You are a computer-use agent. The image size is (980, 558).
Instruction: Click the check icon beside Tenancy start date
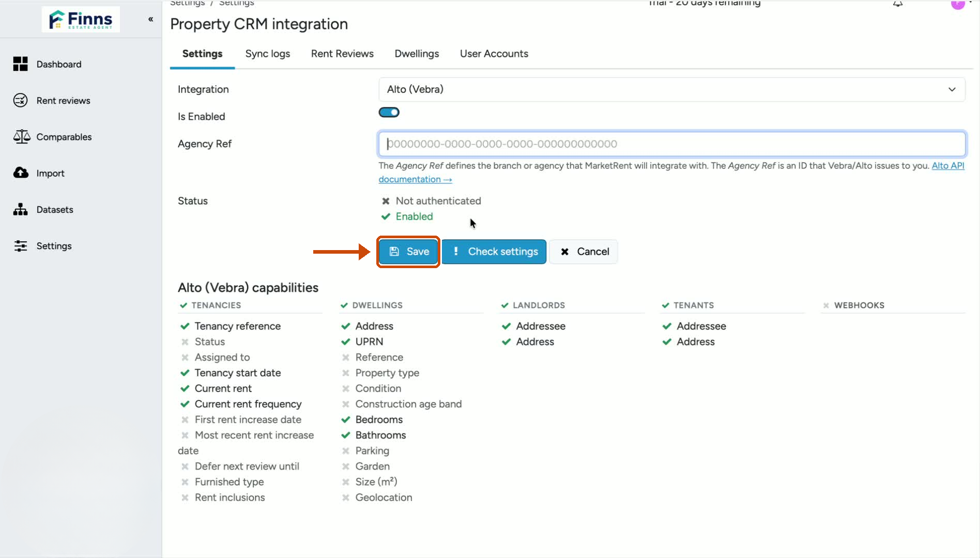(185, 373)
